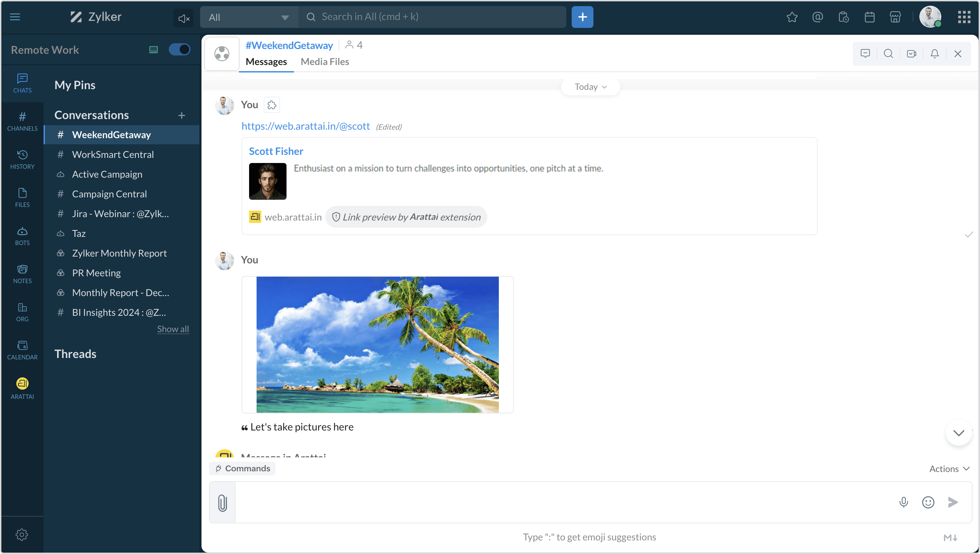This screenshot has width=980, height=554.
Task: Open channel notification bell settings
Action: 934,54
